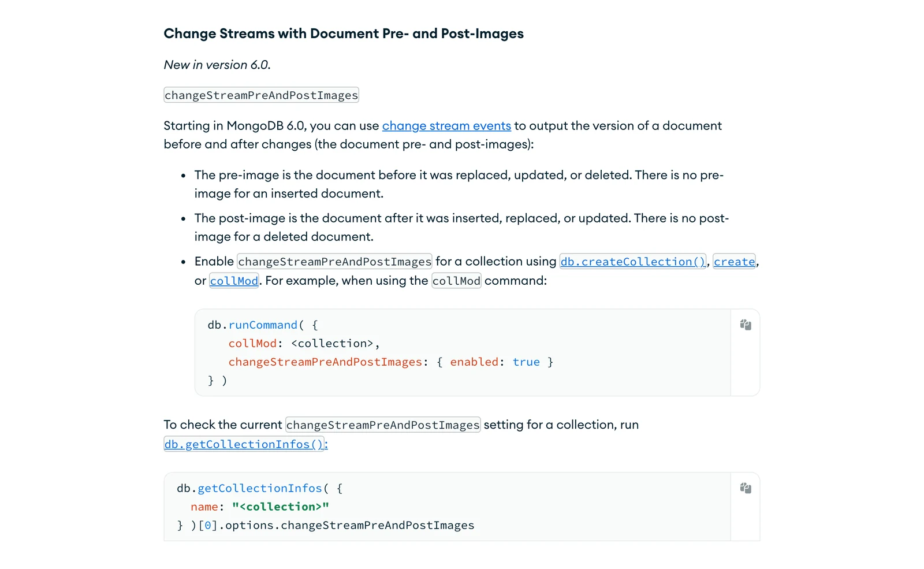This screenshot has height=569, width=924.
Task: Click the 'collMod: <collection>,' code line
Action: [x=304, y=344]
